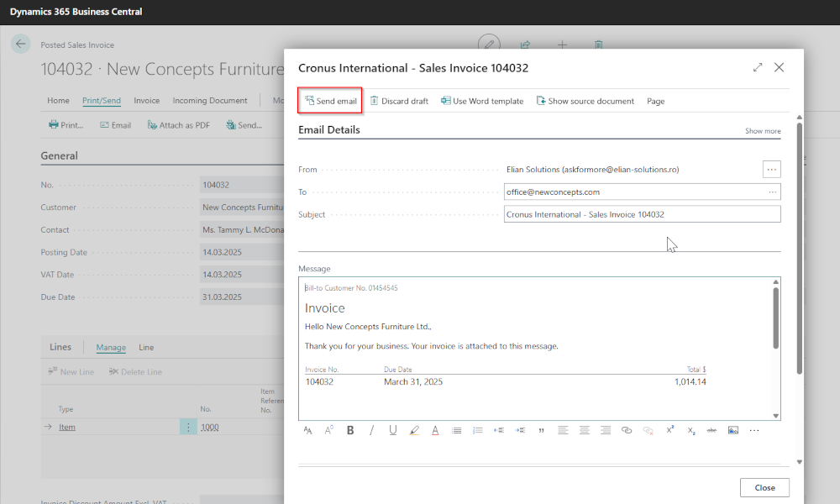Viewport: 840px width, 504px height.
Task: Insert a numbered list
Action: pos(478,430)
